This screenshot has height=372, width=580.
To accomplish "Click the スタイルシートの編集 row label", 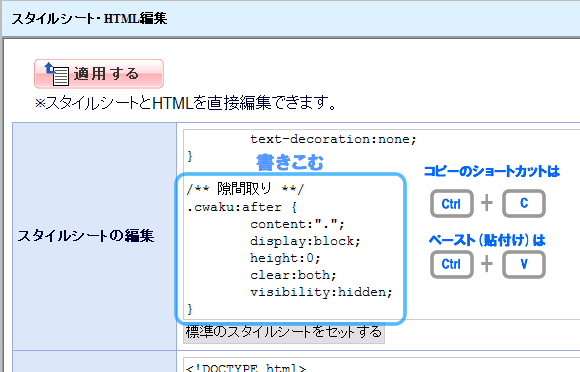I will 85,236.
